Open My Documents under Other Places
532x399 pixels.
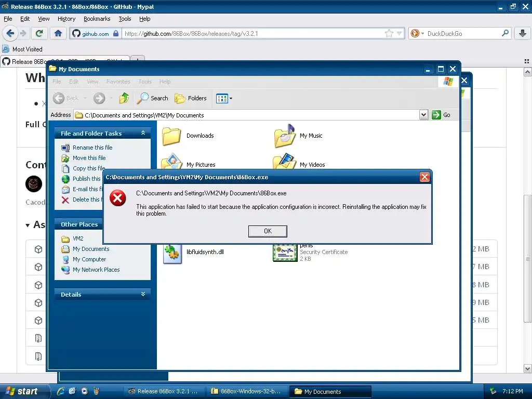(90, 249)
